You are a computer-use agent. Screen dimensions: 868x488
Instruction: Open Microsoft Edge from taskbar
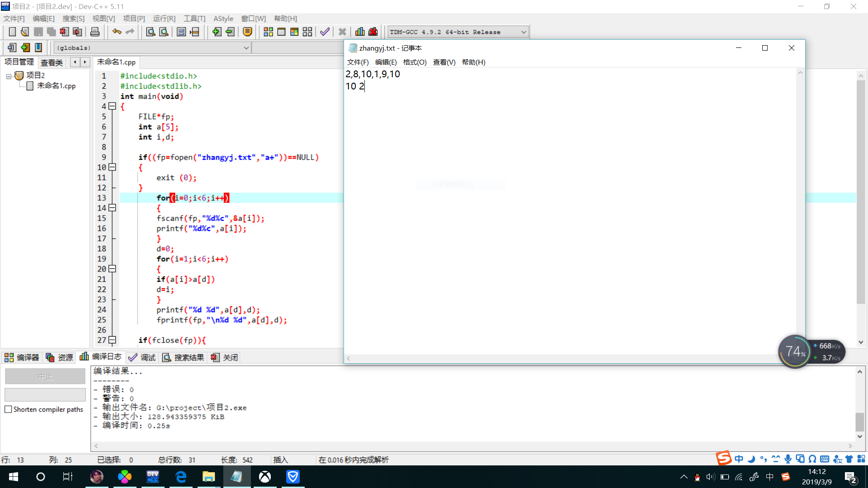tap(181, 477)
